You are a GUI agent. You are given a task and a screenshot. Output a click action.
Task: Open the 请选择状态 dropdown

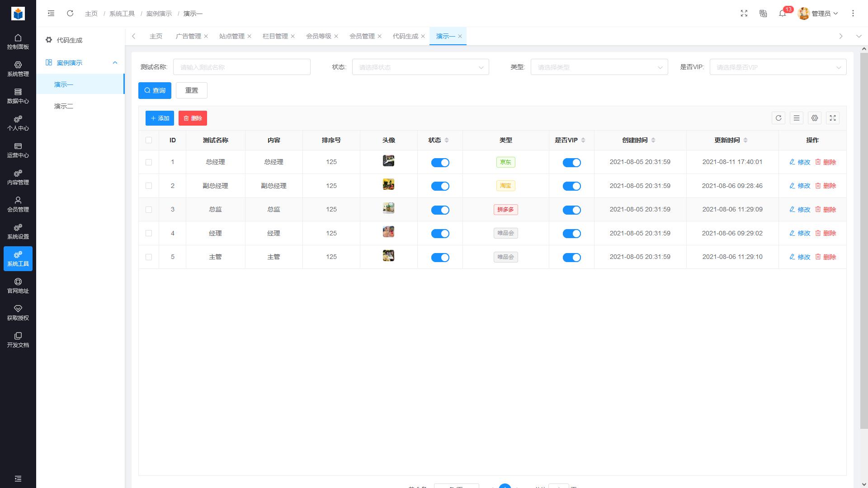[x=420, y=67]
